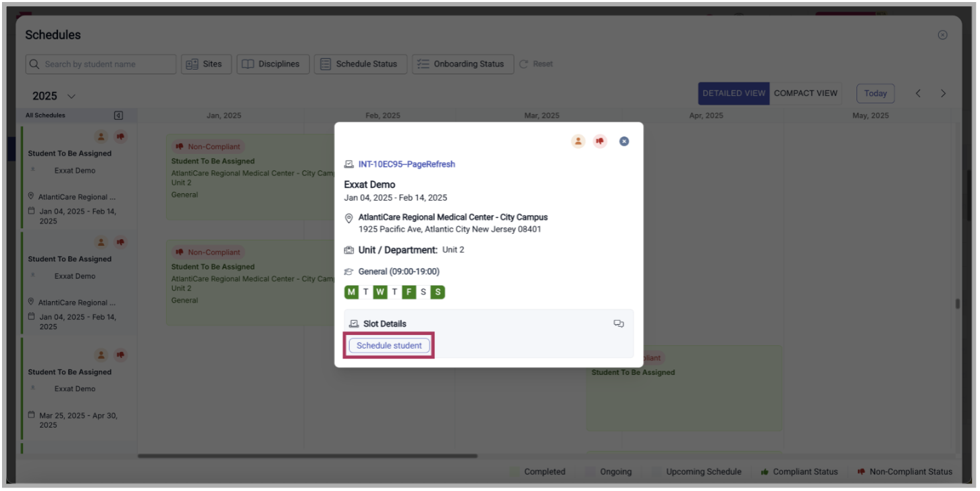The image size is (980, 491).
Task: Switch to Detailed View tab
Action: [x=733, y=93]
